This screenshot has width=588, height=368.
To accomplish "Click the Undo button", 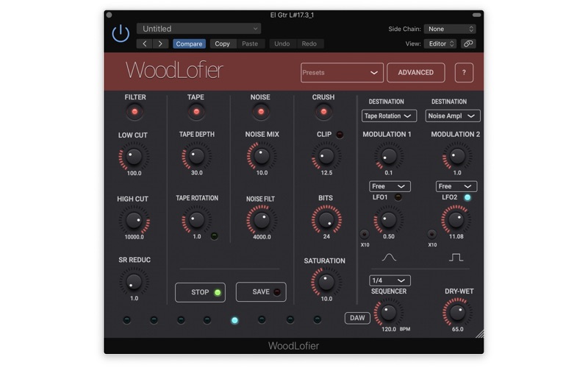I will coord(282,43).
